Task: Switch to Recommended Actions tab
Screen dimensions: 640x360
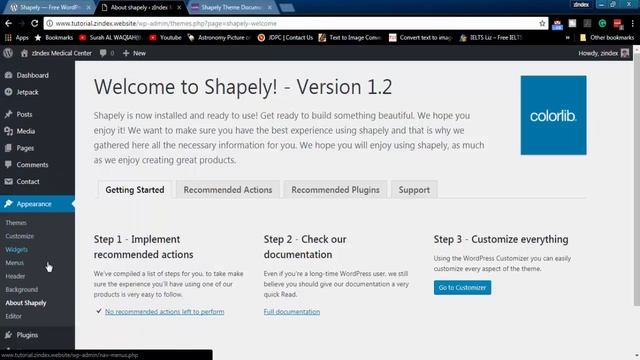Action: (228, 190)
